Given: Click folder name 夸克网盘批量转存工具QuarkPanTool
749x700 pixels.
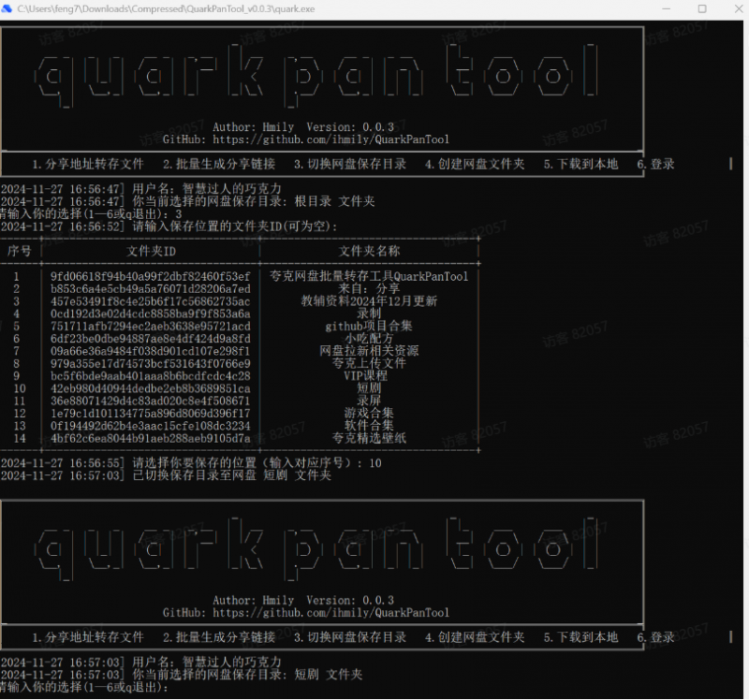Looking at the screenshot, I should pyautogui.click(x=369, y=276).
